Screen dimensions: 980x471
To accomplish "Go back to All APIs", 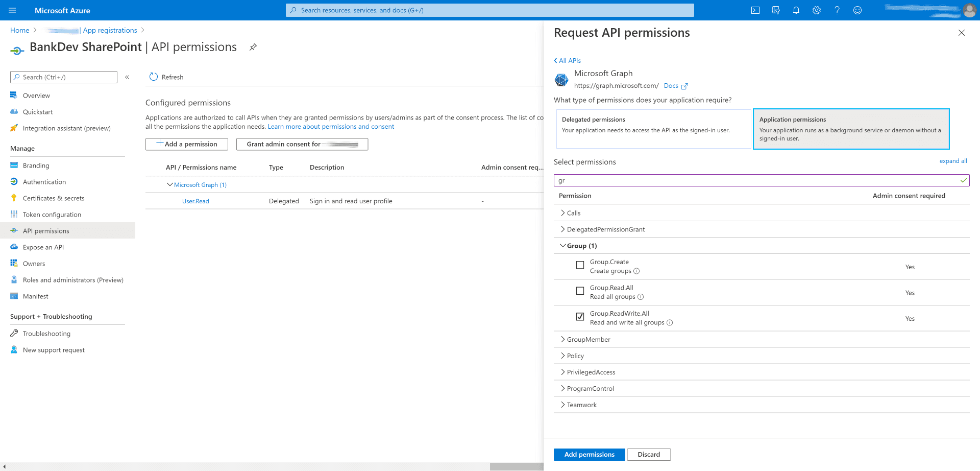I will point(568,60).
